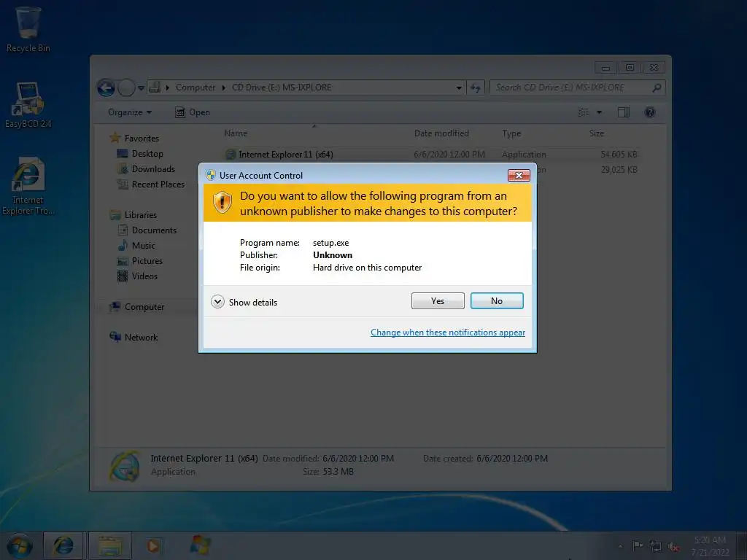
Task: Click network icon in system tray
Action: pos(656,546)
